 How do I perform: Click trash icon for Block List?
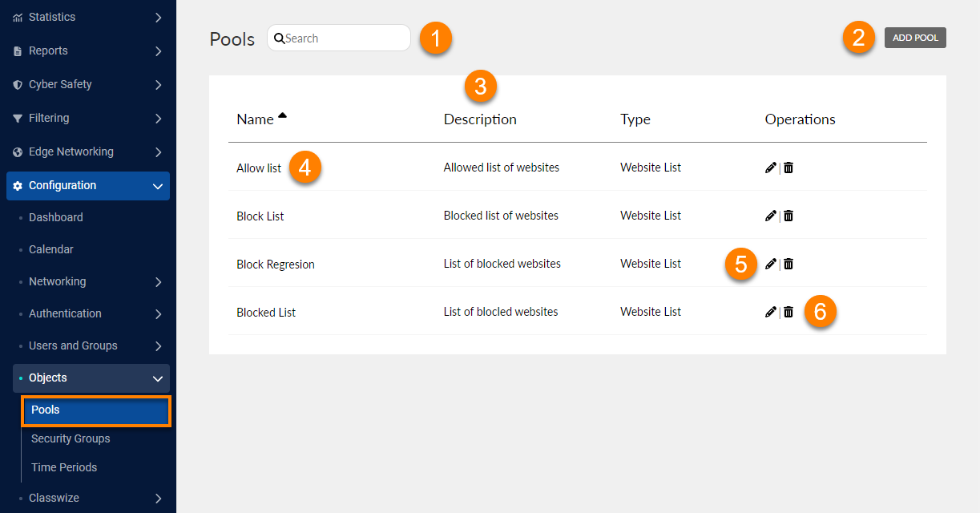coord(788,216)
